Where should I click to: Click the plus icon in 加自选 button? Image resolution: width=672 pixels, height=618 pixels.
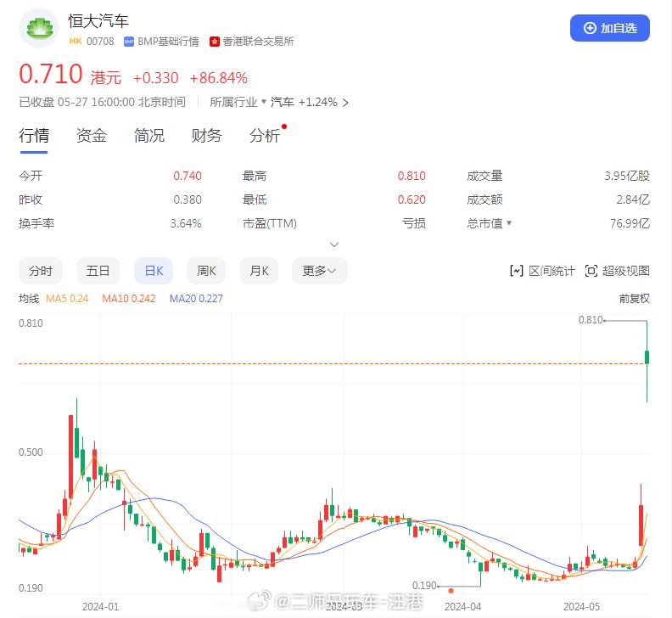(x=590, y=28)
